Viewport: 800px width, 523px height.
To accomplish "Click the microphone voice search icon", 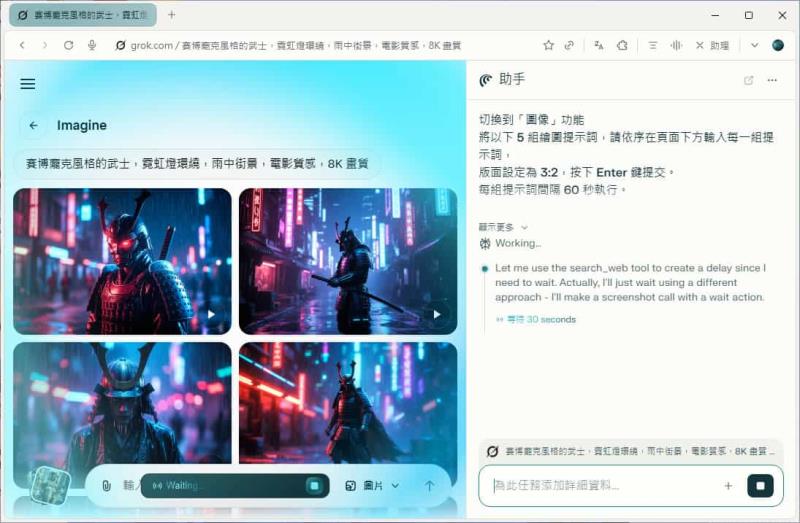I will [x=92, y=45].
